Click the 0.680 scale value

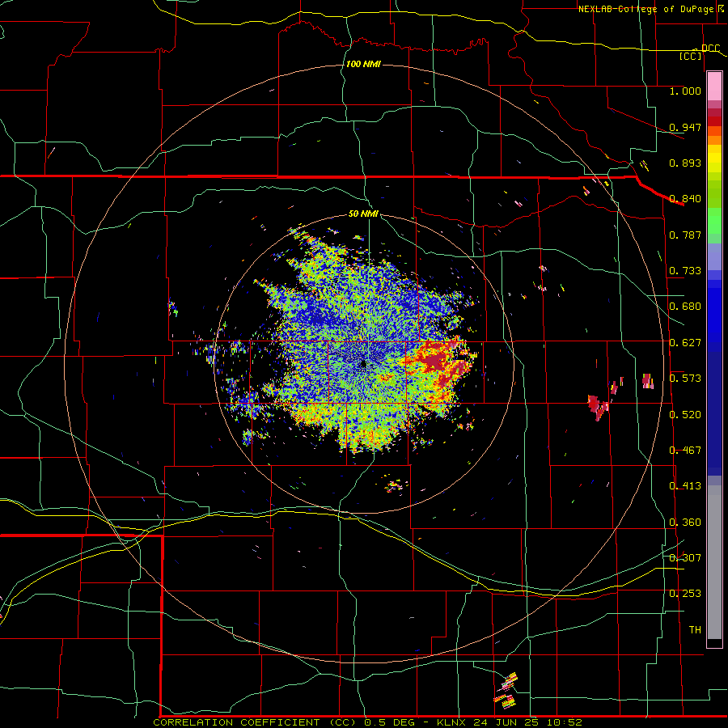point(685,306)
